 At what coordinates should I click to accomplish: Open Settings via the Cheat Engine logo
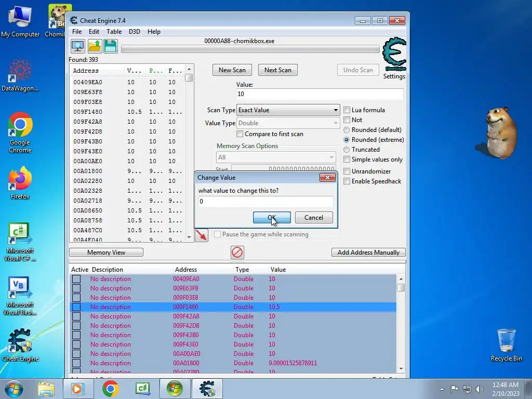pos(394,54)
